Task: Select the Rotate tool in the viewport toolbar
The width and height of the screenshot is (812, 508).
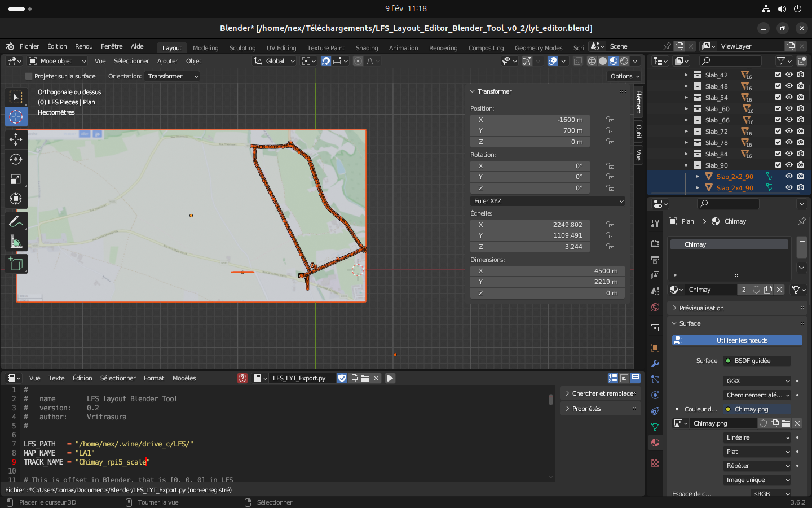Action: [x=16, y=159]
